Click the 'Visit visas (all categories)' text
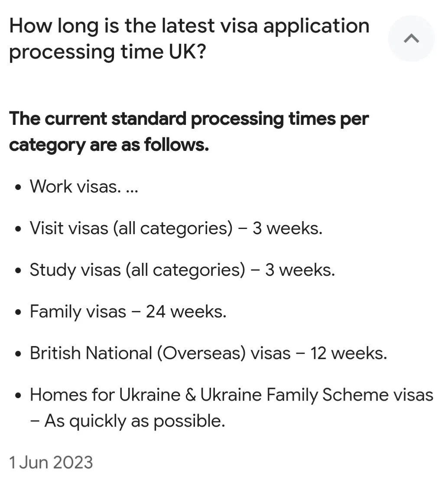 click(x=131, y=228)
